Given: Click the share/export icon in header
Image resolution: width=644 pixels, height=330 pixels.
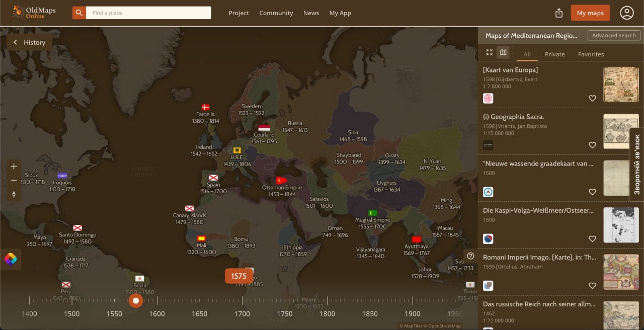Looking at the screenshot, I should (558, 13).
